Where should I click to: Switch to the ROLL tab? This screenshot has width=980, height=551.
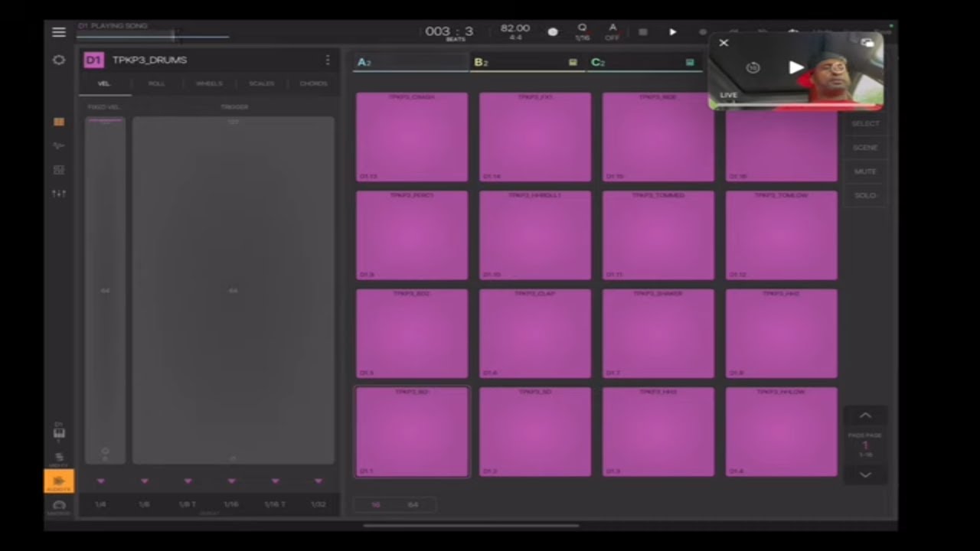156,83
